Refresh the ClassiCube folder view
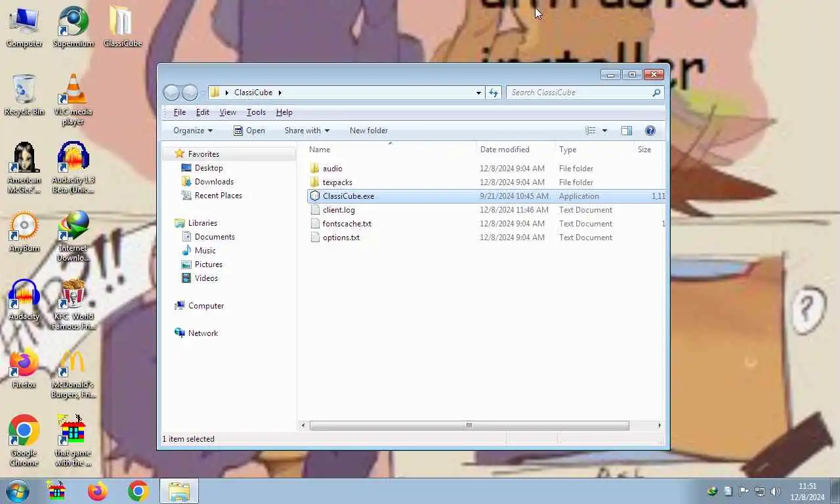840x504 pixels. pyautogui.click(x=493, y=93)
